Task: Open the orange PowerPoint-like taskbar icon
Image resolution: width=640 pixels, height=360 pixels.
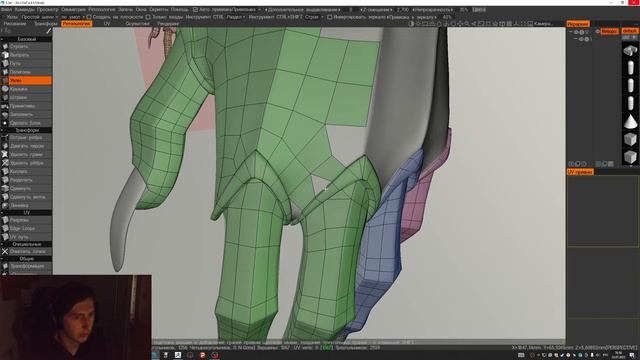Action: [202, 355]
